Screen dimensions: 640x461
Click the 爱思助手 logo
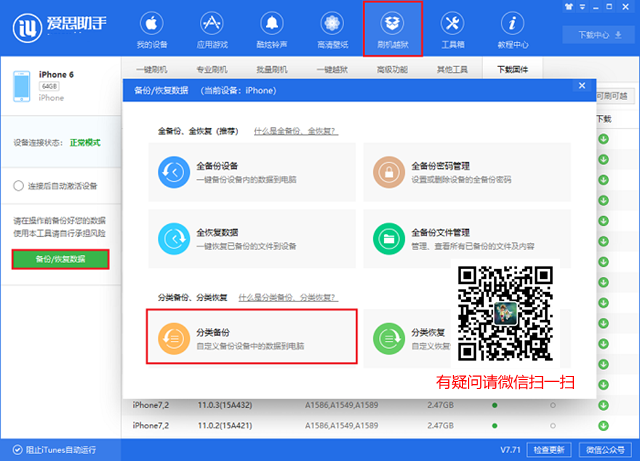click(x=60, y=27)
